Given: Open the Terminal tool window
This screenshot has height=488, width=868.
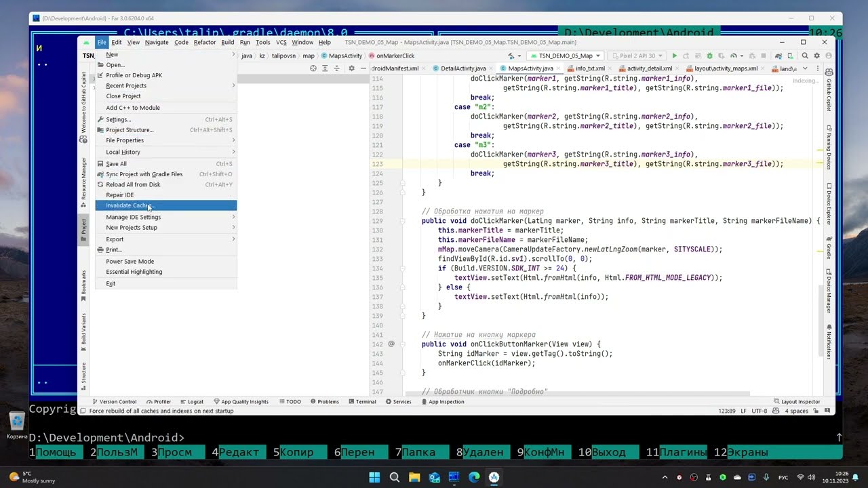Looking at the screenshot, I should (x=361, y=401).
